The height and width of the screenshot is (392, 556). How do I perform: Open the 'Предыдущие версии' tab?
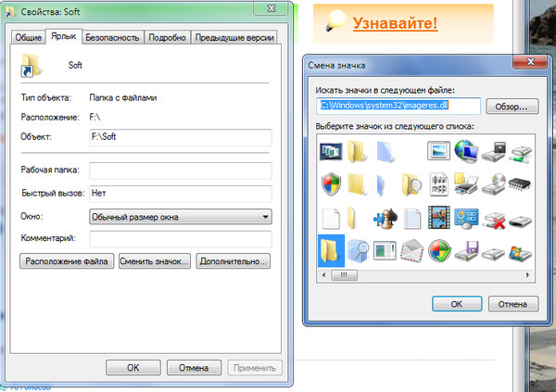pyautogui.click(x=234, y=37)
